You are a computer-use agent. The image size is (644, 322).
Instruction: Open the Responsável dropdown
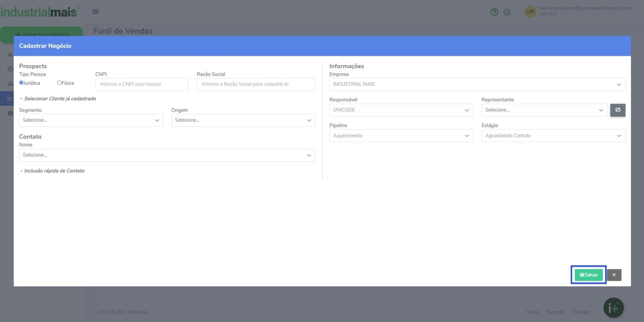point(401,110)
